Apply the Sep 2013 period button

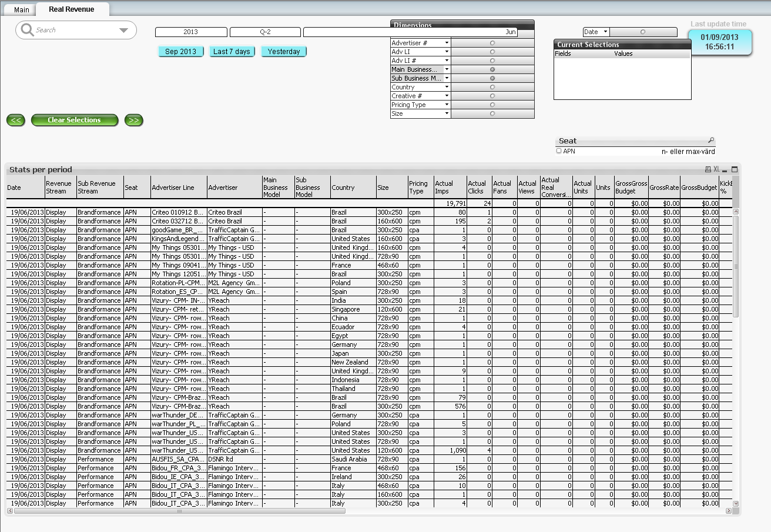pyautogui.click(x=181, y=52)
